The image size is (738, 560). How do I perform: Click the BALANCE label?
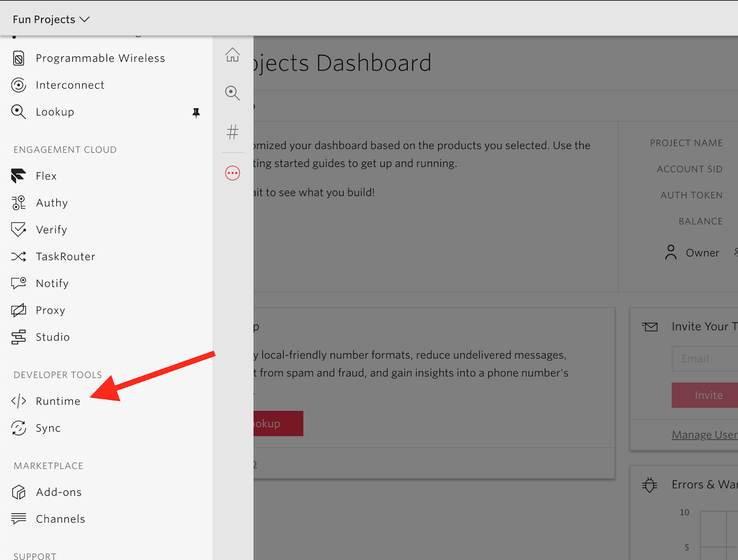coord(701,221)
